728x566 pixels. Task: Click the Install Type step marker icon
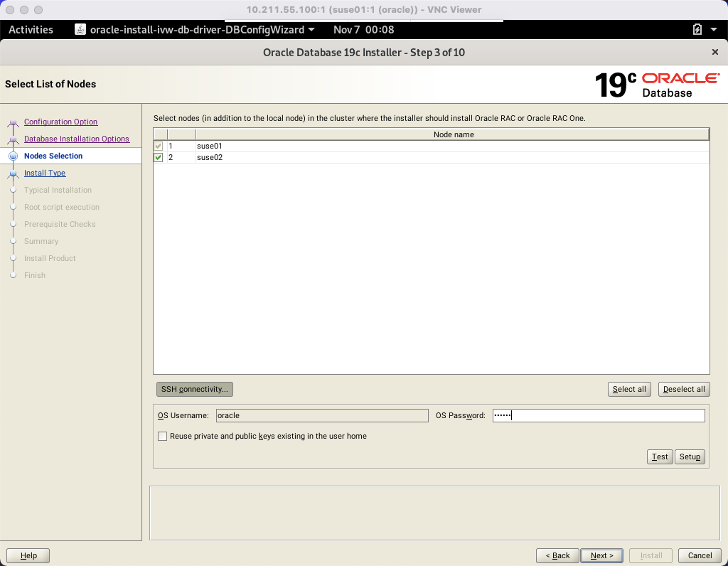pyautogui.click(x=14, y=174)
